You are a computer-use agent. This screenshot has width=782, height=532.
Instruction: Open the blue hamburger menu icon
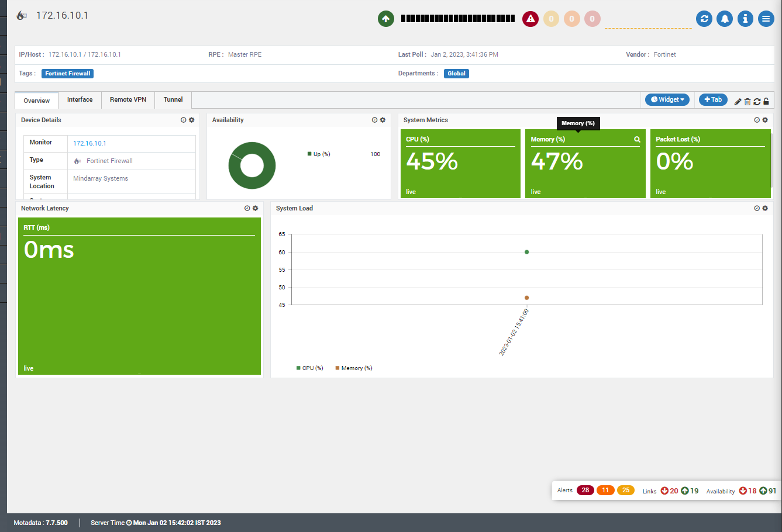point(766,19)
